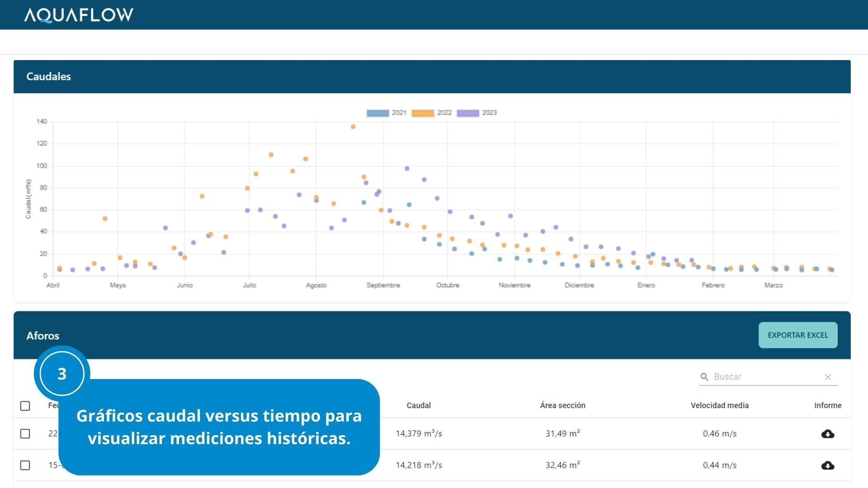Sort by Velocidad media column header

(720, 406)
